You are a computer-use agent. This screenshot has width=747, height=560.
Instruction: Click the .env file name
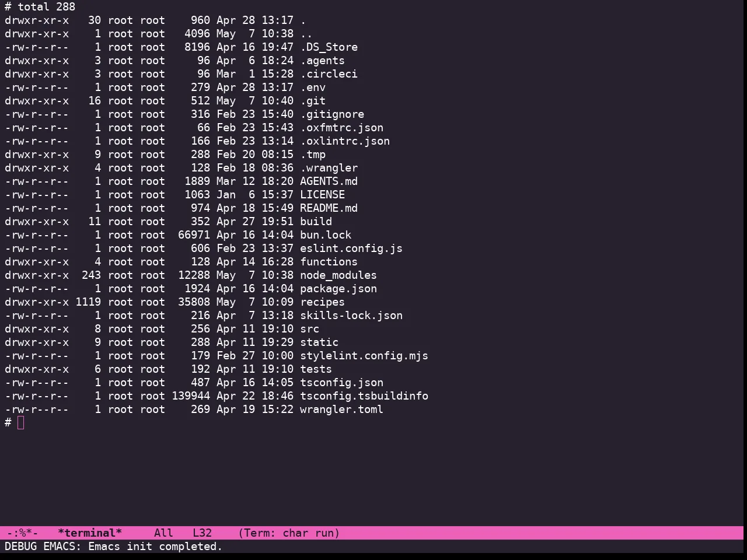313,87
